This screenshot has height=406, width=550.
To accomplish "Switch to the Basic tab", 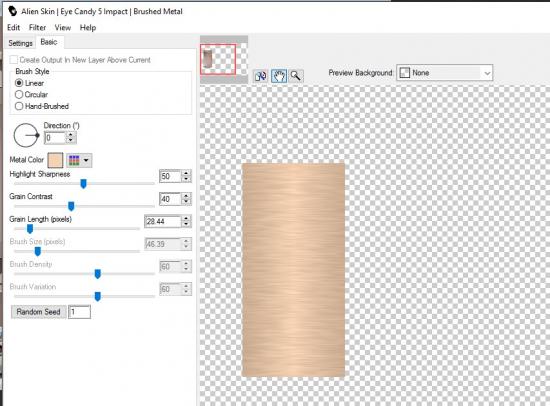I will coord(49,42).
